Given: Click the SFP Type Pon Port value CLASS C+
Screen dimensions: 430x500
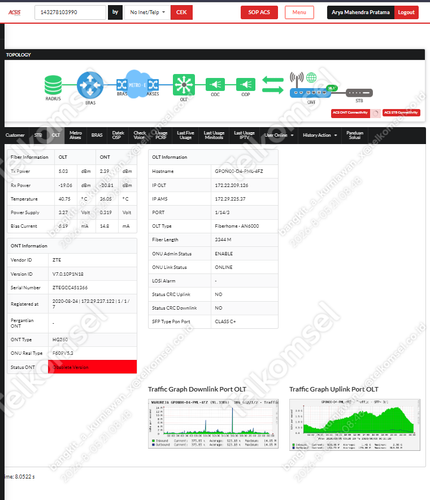Looking at the screenshot, I should (x=225, y=322).
